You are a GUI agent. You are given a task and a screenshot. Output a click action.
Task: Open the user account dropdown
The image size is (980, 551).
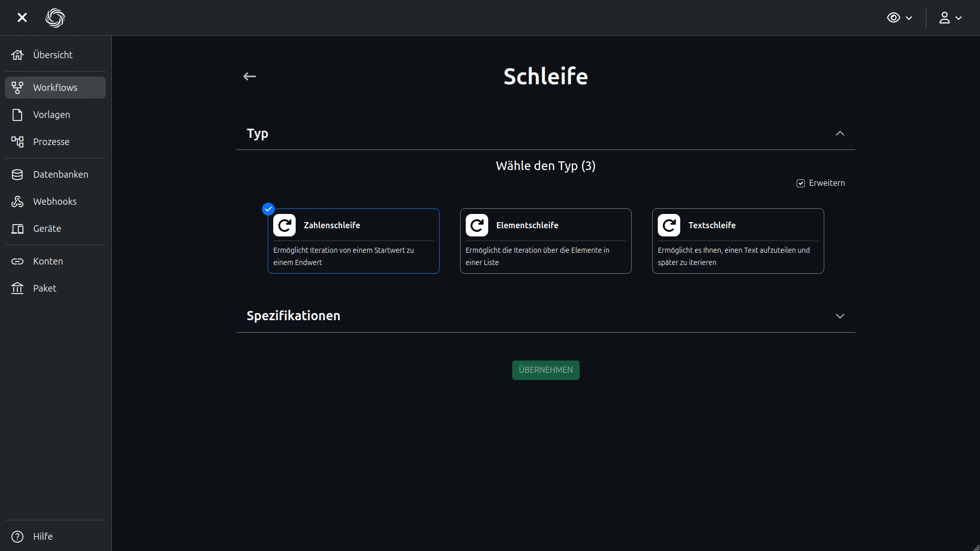coord(950,18)
